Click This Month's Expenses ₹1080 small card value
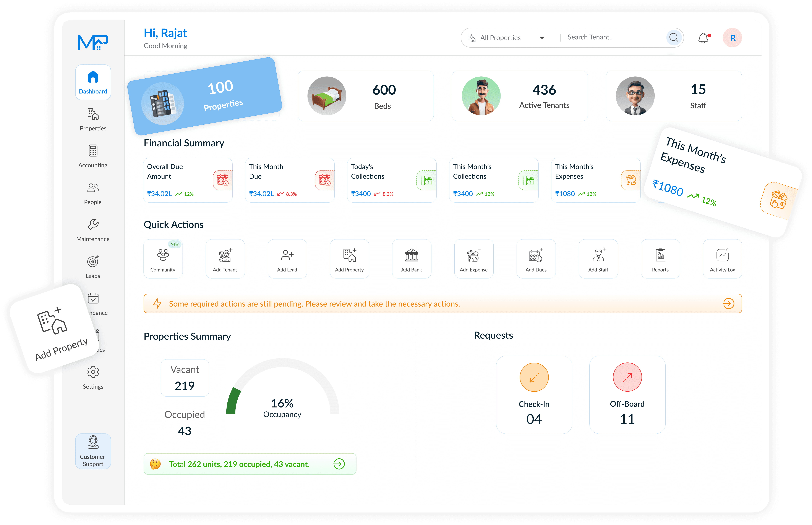 [565, 194]
